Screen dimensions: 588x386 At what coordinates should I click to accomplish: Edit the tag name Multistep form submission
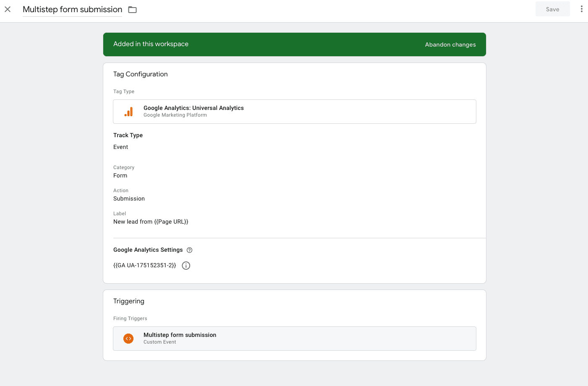tap(72, 9)
